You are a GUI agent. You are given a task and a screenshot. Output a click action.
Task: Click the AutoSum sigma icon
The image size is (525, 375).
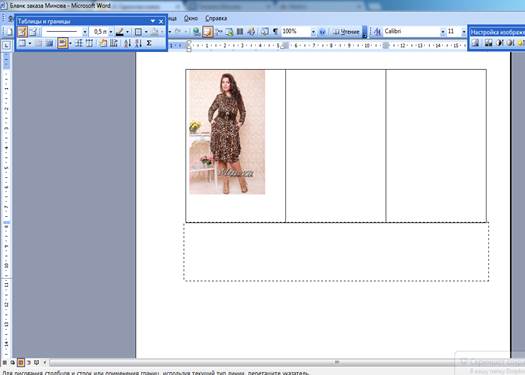click(x=149, y=43)
